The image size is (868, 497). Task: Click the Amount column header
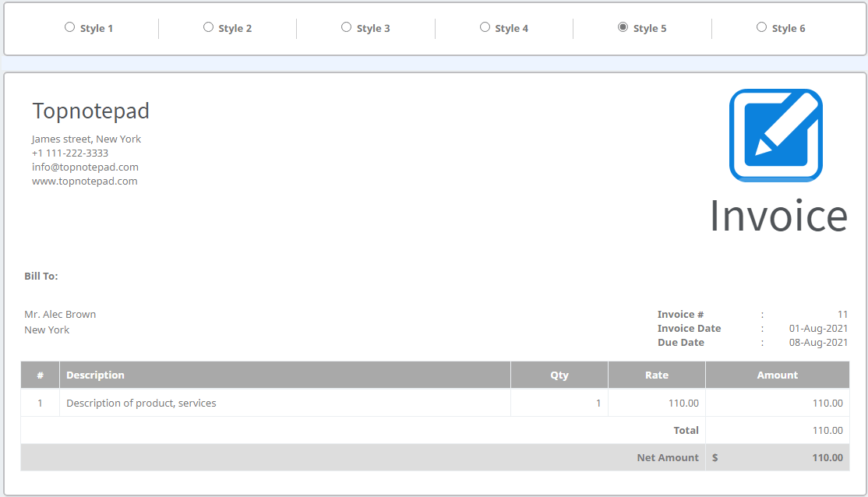777,375
